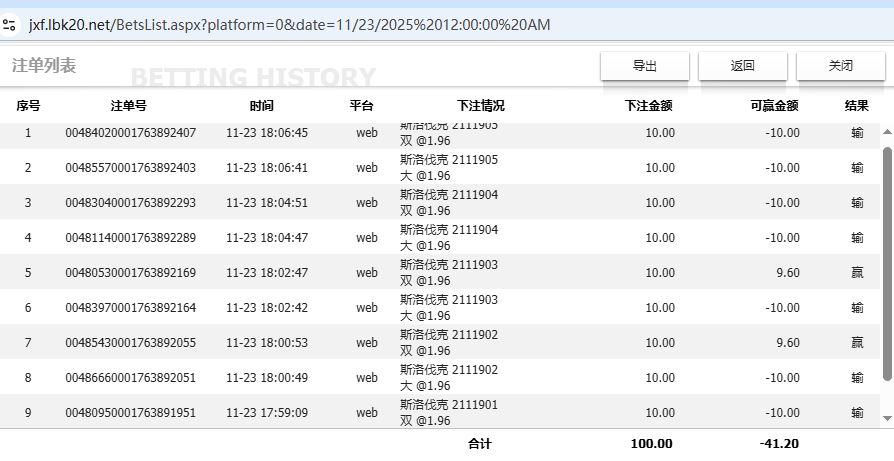Select the 时间 column header
894x461 pixels.
(x=262, y=106)
